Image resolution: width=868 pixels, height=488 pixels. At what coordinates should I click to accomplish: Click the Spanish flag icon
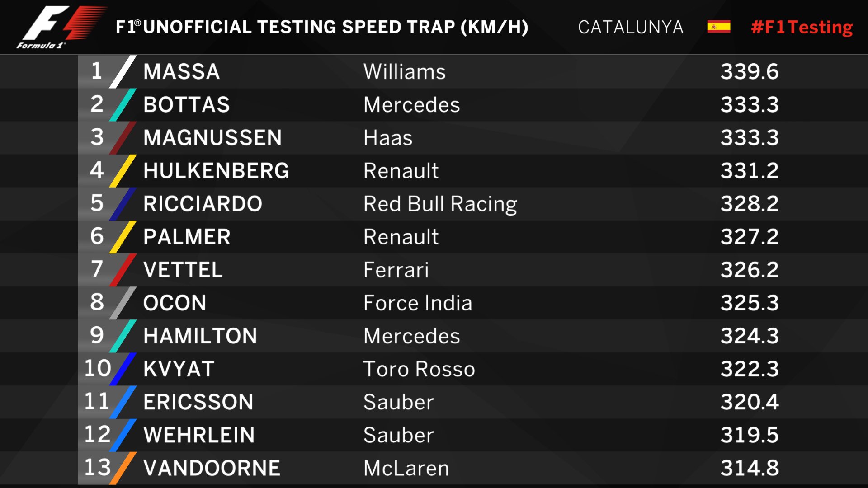(718, 27)
